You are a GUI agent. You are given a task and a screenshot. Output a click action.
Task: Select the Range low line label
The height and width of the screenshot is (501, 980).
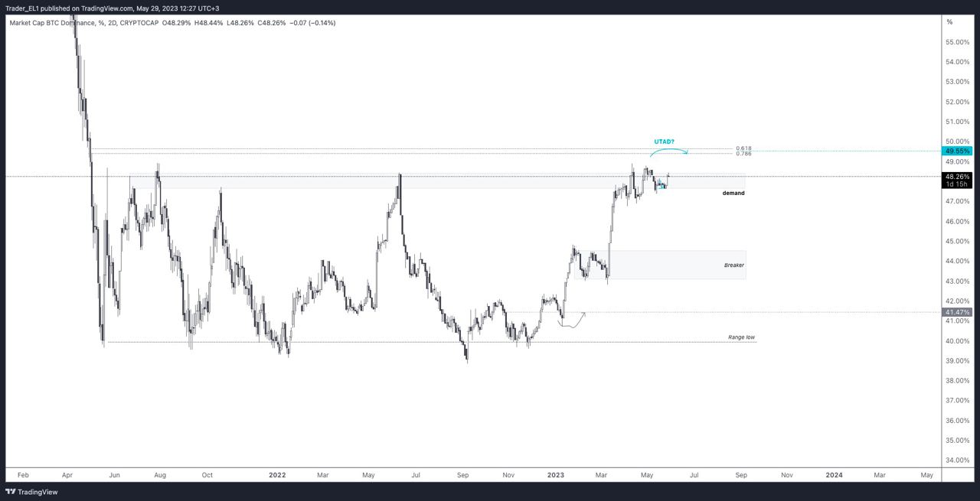click(x=741, y=337)
